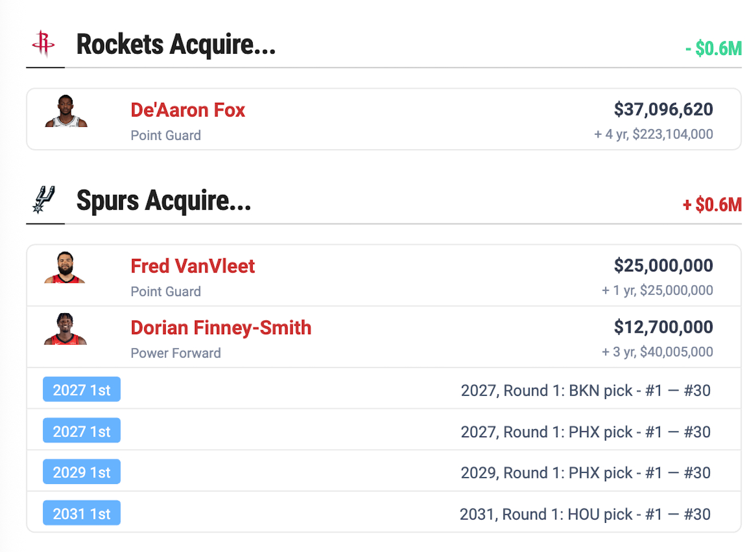Click Fred VanVleet's player headshot
Viewport: 756px width, 552px height.
coord(65,267)
